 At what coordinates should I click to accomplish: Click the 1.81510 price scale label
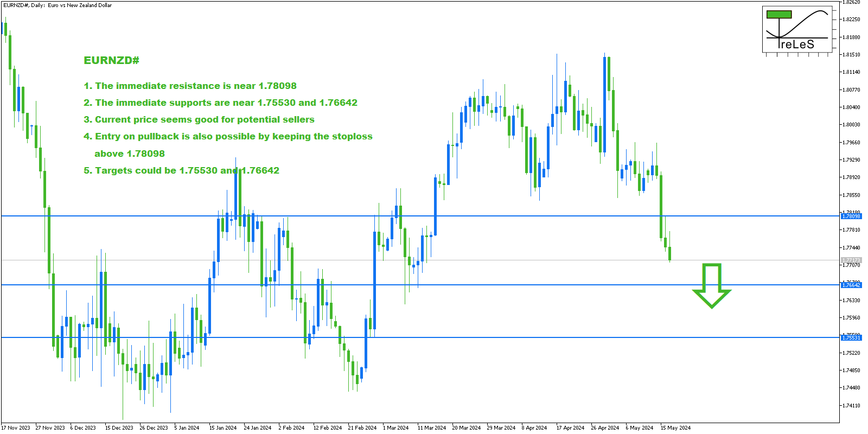[851, 55]
